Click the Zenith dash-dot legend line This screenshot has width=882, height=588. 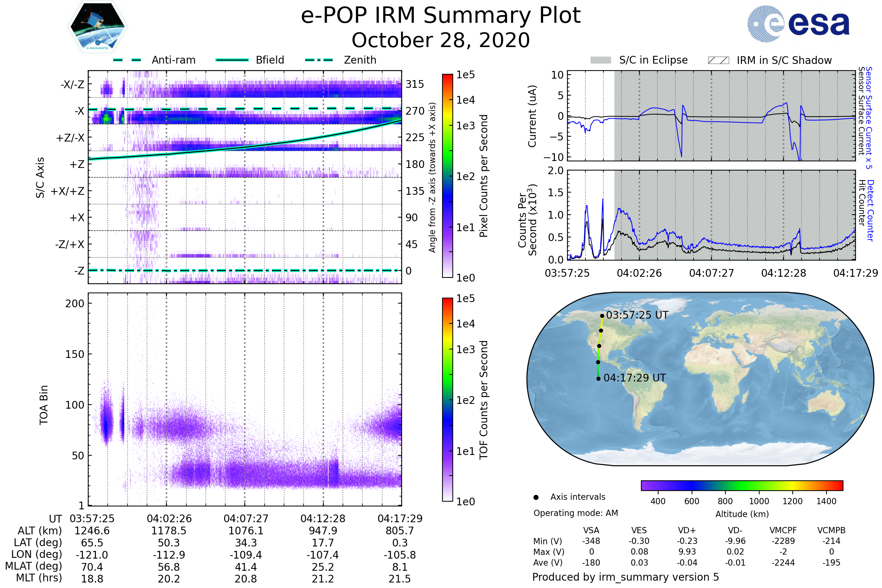tap(319, 60)
